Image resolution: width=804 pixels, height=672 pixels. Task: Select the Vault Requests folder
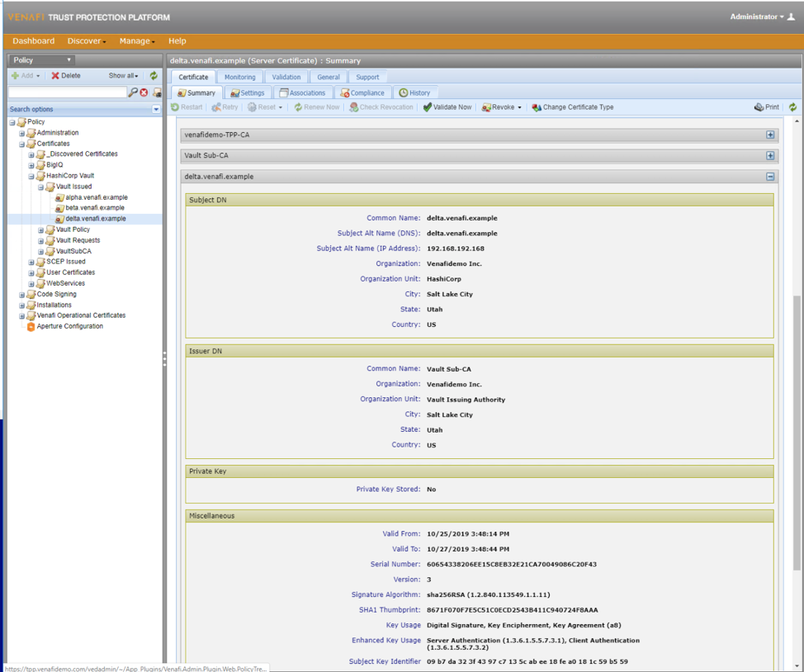coord(78,240)
